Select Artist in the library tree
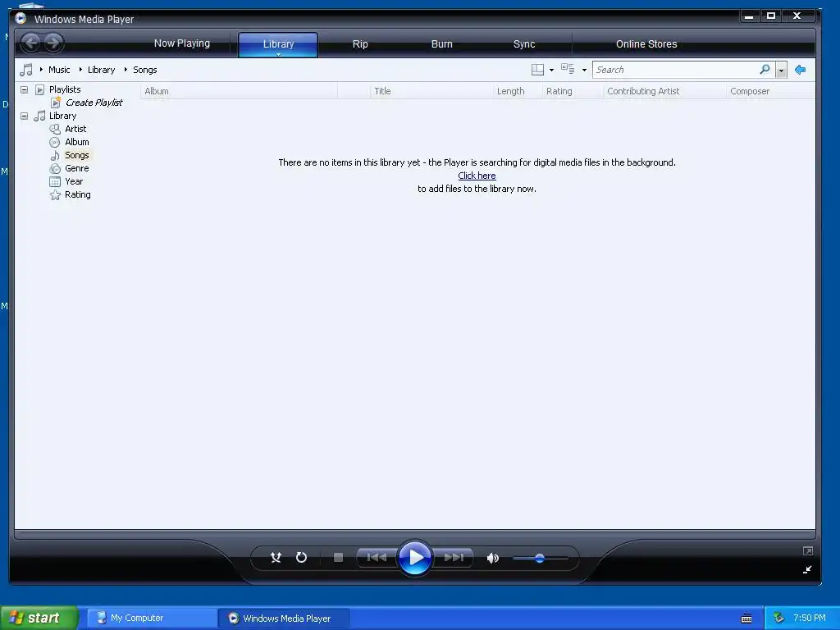 tap(75, 129)
